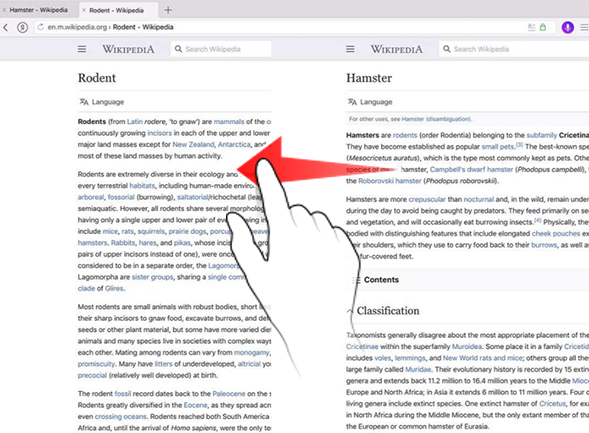589x433 pixels.
Task: Open the New Zealand link
Action: [193, 145]
